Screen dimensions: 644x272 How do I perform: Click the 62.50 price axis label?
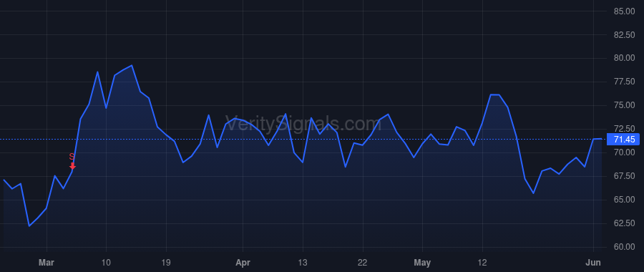click(x=624, y=223)
